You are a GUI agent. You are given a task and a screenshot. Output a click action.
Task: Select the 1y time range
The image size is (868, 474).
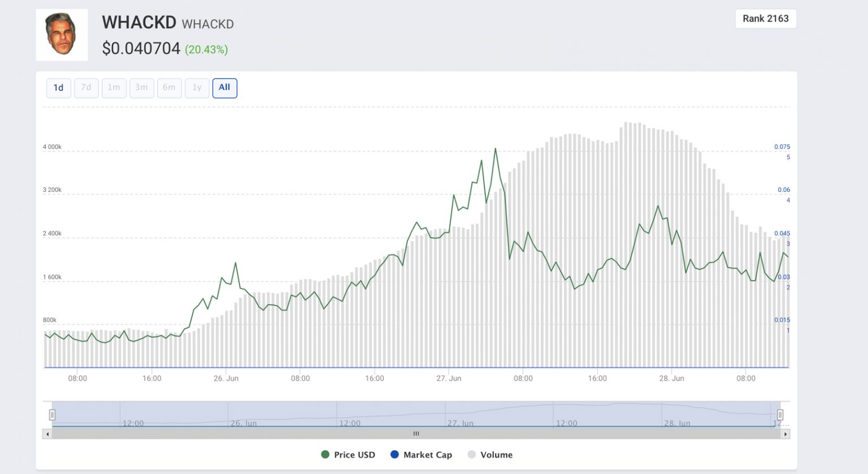pyautogui.click(x=197, y=88)
